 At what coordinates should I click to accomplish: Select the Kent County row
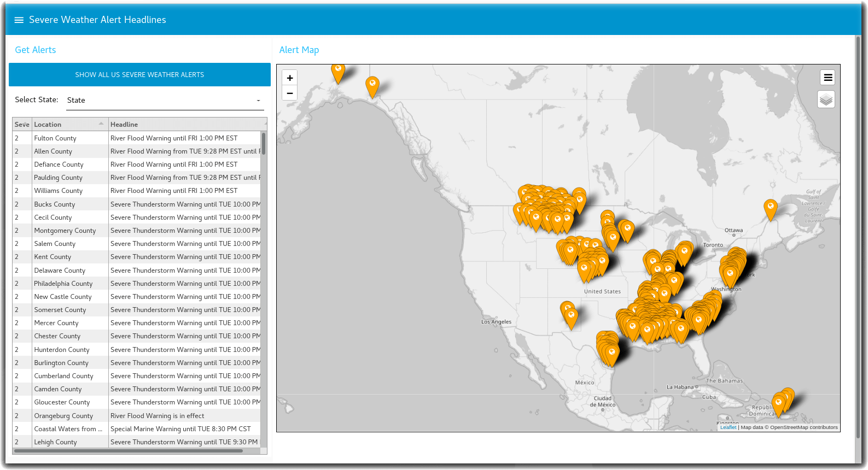point(137,257)
